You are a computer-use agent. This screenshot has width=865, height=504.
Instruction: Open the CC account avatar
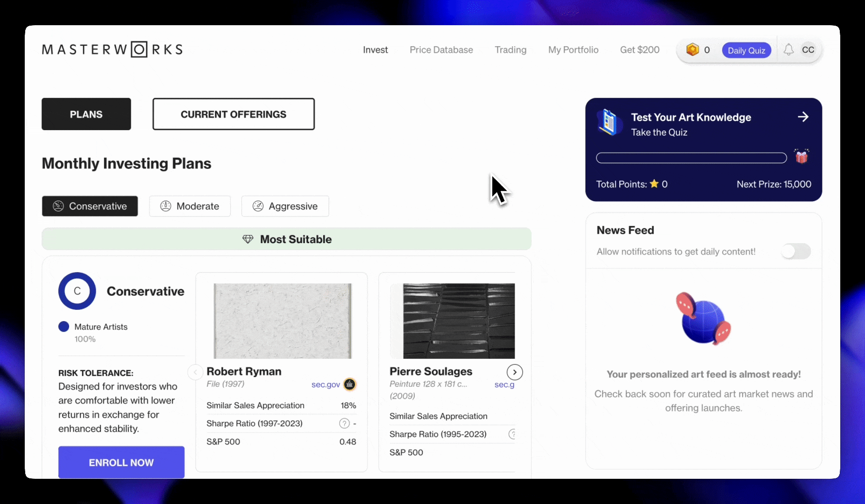[x=808, y=50]
